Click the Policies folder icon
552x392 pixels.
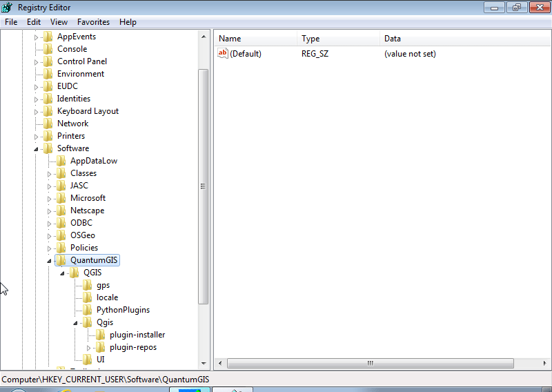click(61, 248)
